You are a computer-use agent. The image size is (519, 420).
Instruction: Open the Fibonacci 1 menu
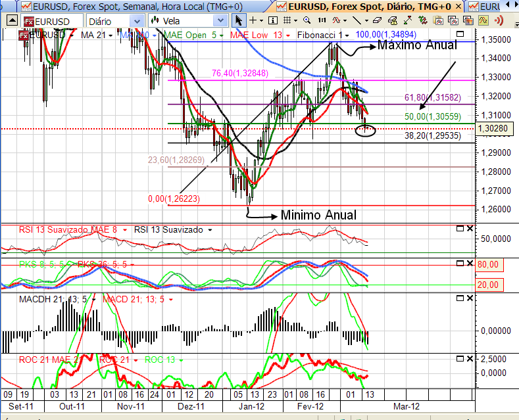click(x=347, y=35)
